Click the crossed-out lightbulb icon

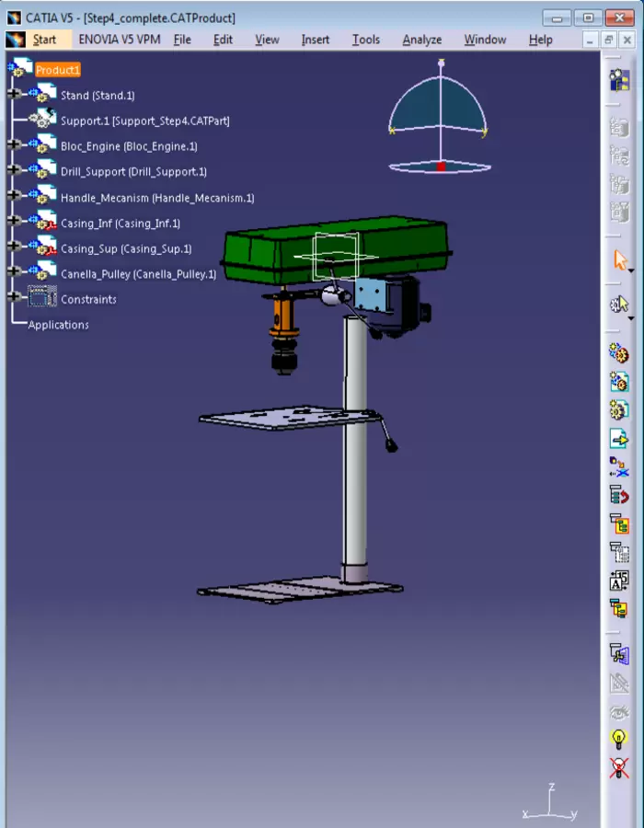[618, 768]
